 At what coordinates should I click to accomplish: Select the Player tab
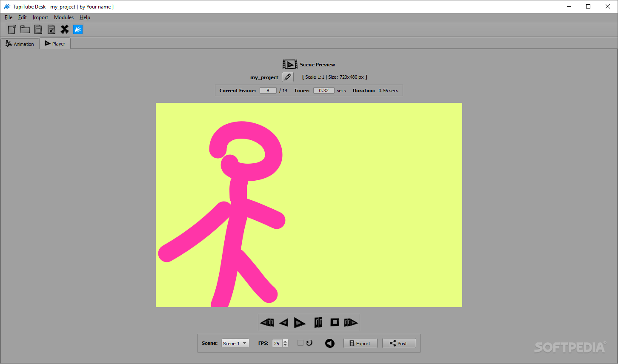point(55,43)
